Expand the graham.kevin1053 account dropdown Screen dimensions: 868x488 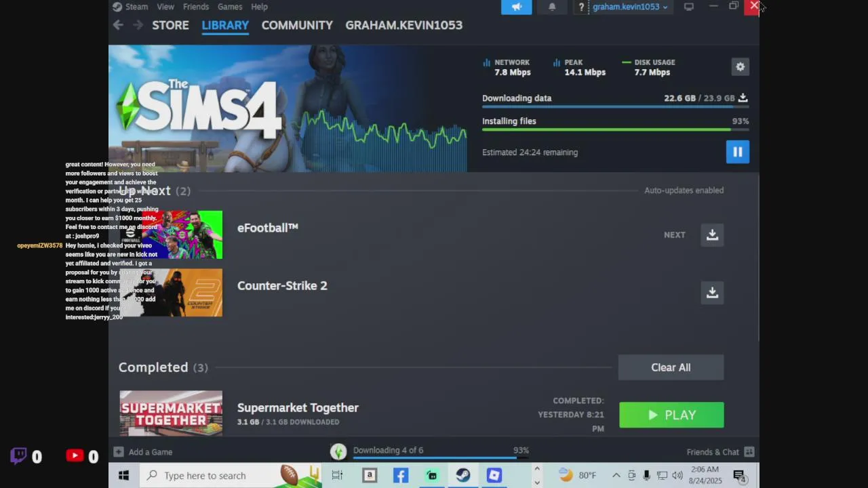[630, 7]
